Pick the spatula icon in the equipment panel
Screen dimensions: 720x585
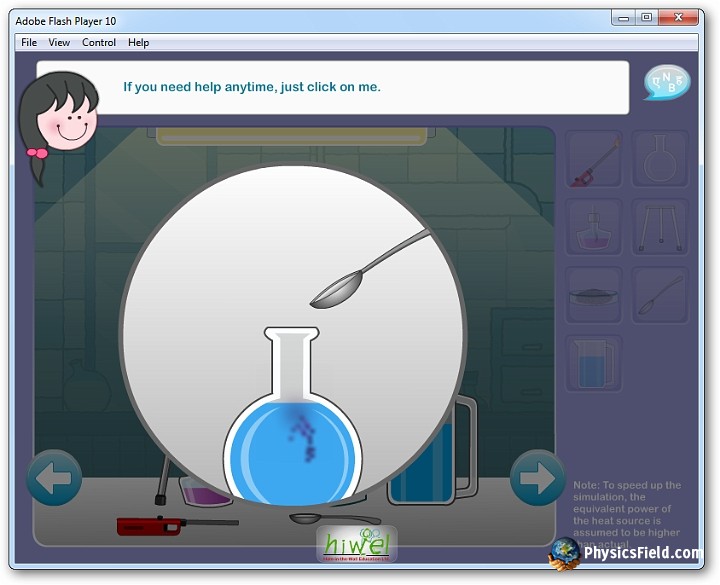(x=661, y=295)
